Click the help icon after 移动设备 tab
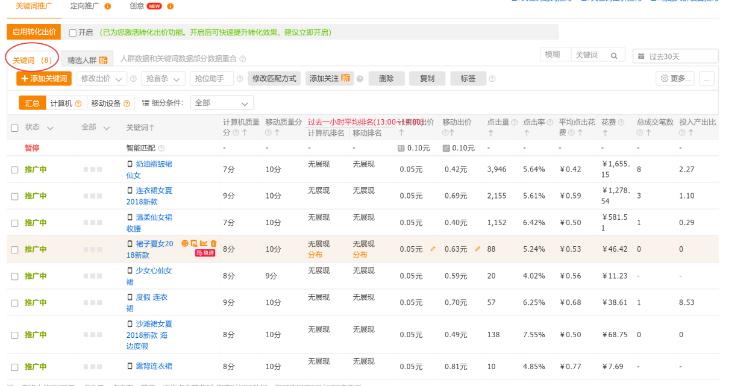730x386 pixels. pyautogui.click(x=127, y=103)
